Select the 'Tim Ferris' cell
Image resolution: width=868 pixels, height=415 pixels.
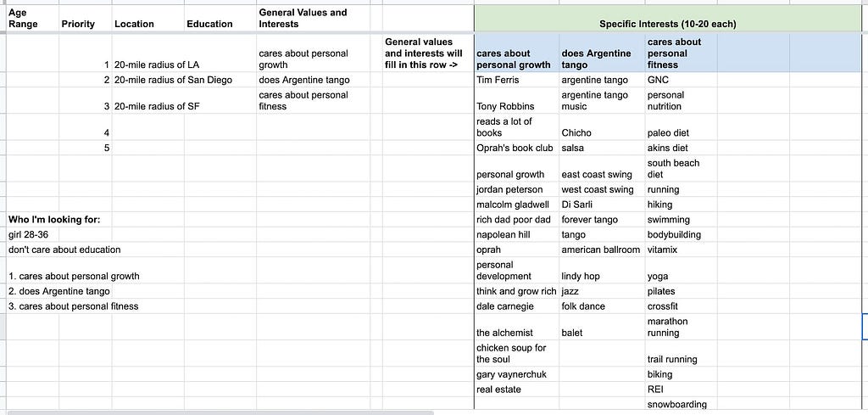point(516,80)
